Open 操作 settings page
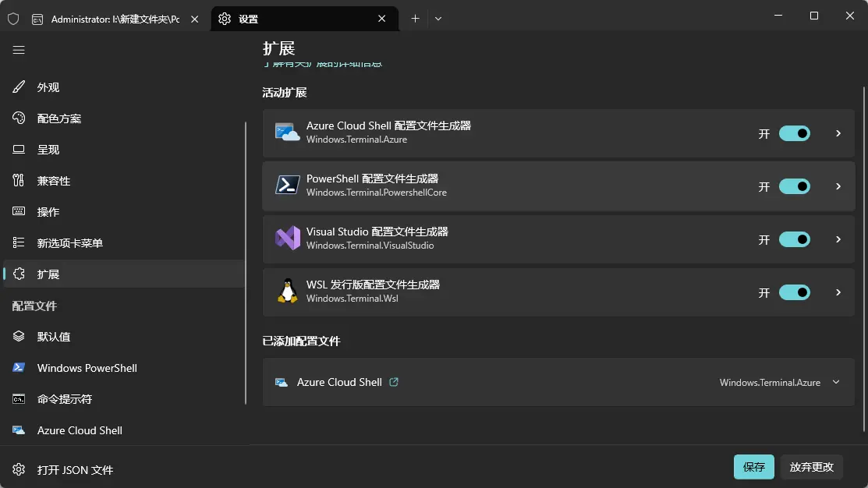 coord(124,212)
